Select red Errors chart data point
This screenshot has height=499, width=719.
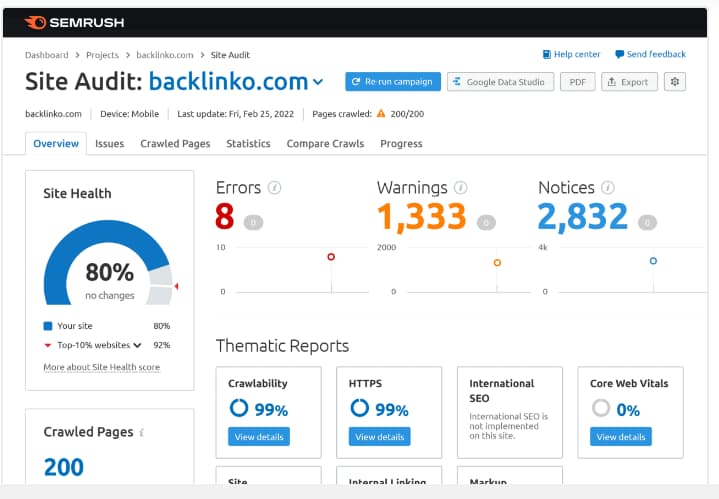(x=331, y=257)
